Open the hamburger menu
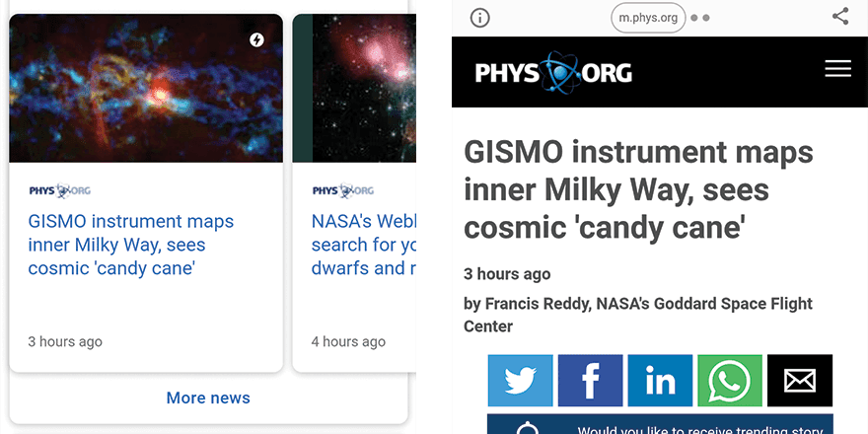 pos(837,68)
